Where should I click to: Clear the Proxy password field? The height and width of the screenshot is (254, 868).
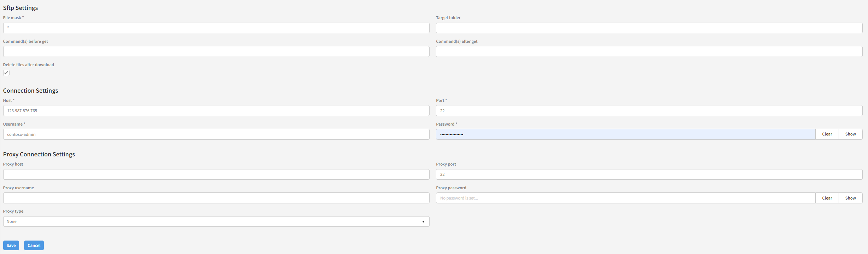(x=827, y=198)
